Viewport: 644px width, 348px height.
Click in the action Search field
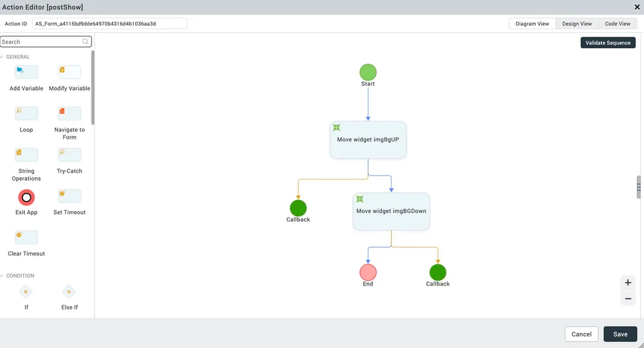(41, 42)
